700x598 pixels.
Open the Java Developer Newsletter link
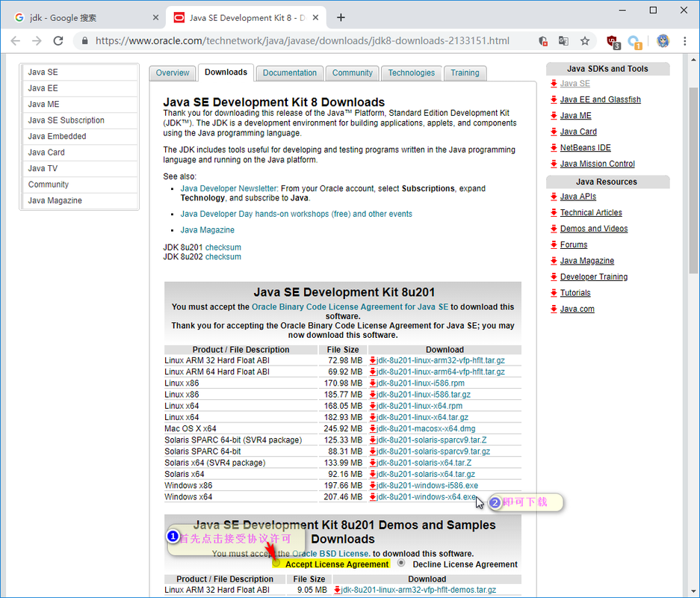pyautogui.click(x=229, y=188)
